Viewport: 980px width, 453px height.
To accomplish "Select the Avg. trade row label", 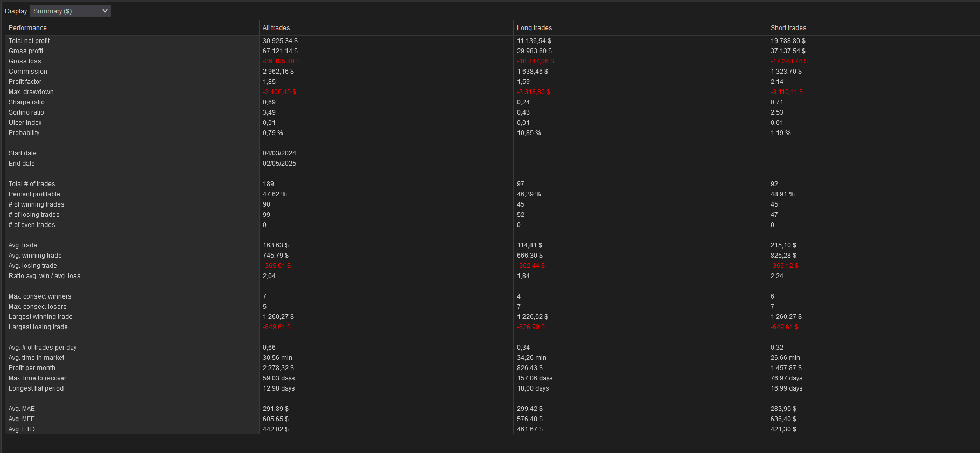I will 23,245.
